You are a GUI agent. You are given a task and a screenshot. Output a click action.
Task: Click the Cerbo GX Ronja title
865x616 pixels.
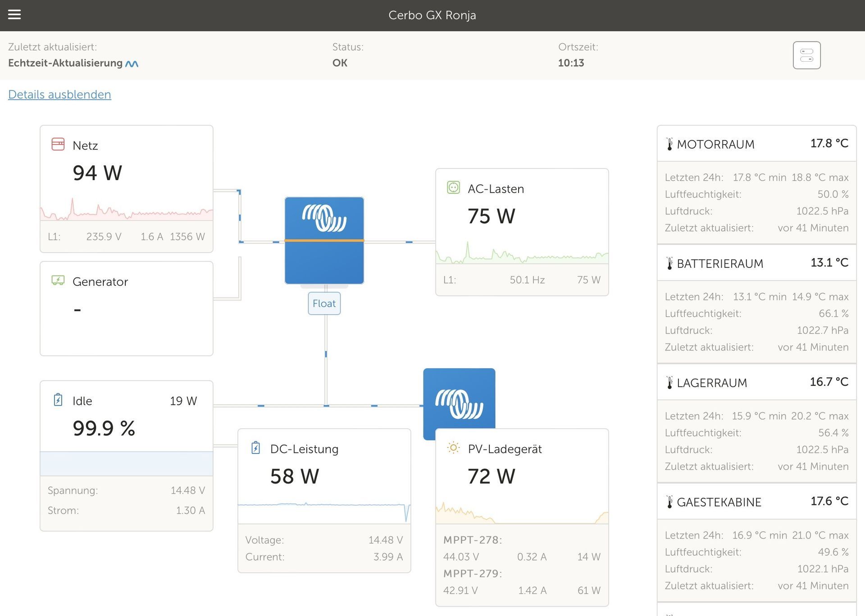coord(432,15)
